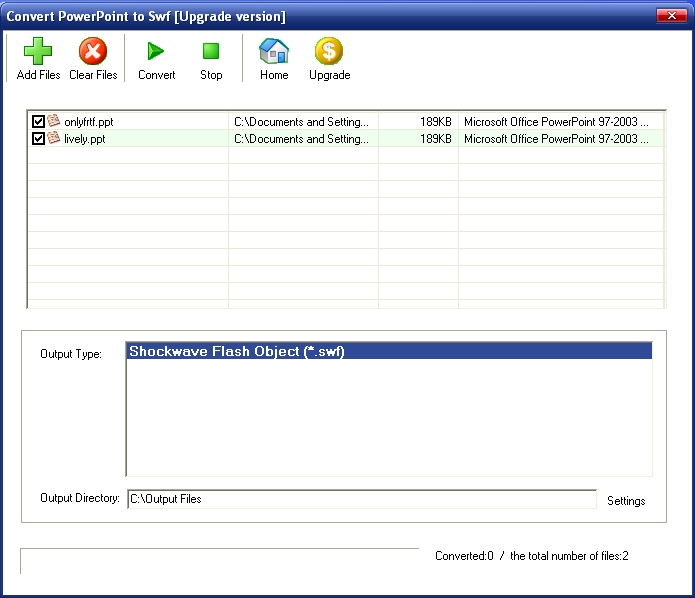Screen dimensions: 695x598
Task: Click file type cell of onlyfrtf.ppt row
Action: (561, 121)
